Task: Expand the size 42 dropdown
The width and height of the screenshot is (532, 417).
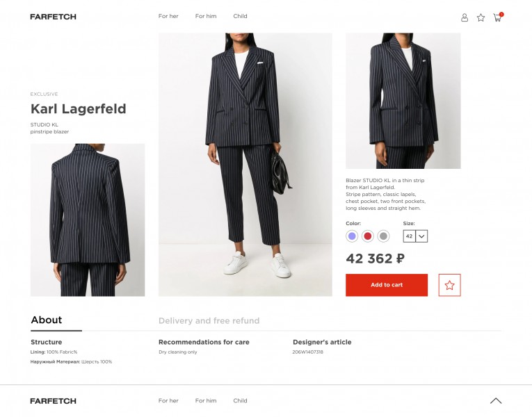Action: 415,236
